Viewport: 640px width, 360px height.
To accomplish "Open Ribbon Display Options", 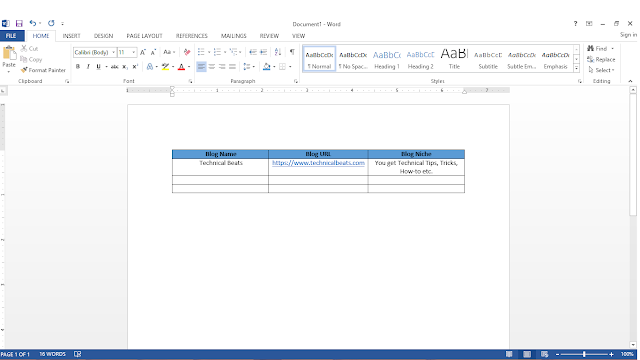I will coord(589,24).
